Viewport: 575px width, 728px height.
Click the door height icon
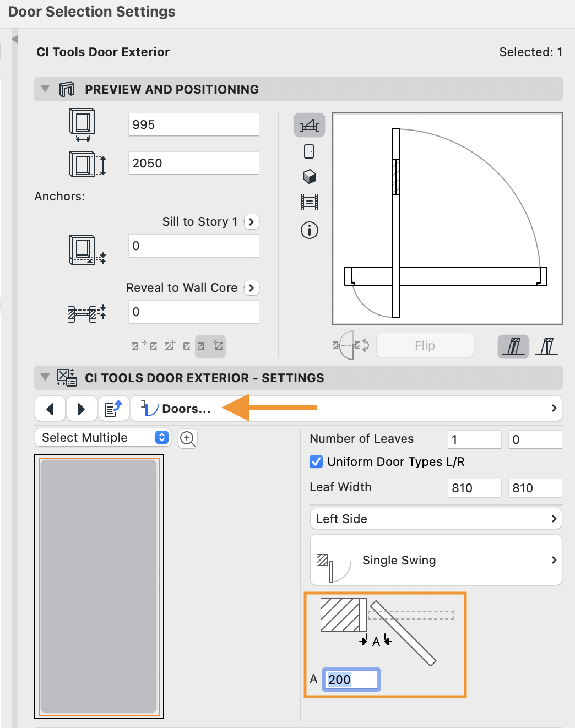pos(87,164)
